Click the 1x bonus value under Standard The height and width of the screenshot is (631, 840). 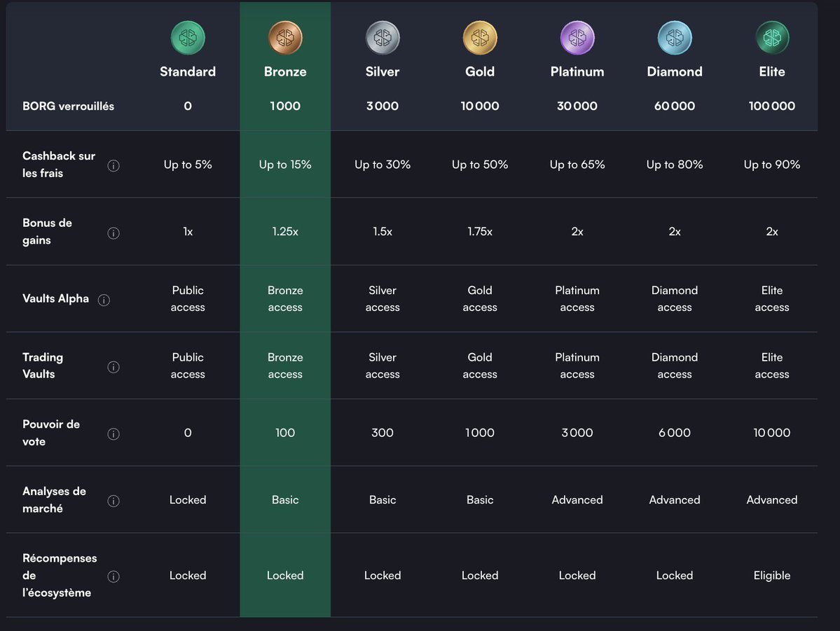pos(188,231)
